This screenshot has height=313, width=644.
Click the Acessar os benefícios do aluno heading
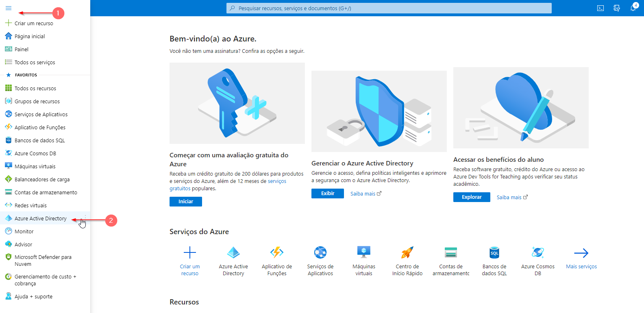(498, 160)
